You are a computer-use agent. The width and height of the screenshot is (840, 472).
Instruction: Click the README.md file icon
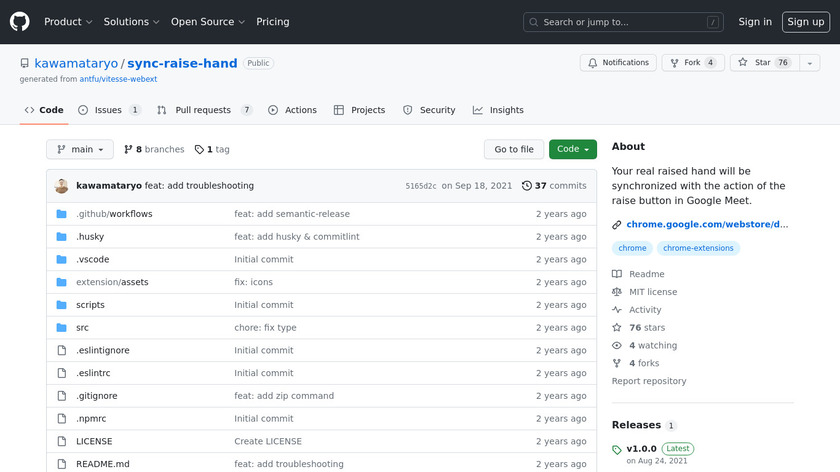(x=62, y=464)
